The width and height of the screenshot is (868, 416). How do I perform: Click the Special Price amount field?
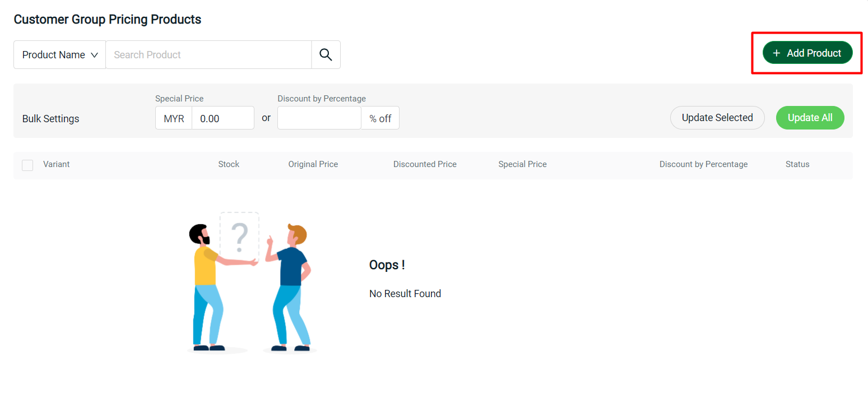tap(223, 118)
